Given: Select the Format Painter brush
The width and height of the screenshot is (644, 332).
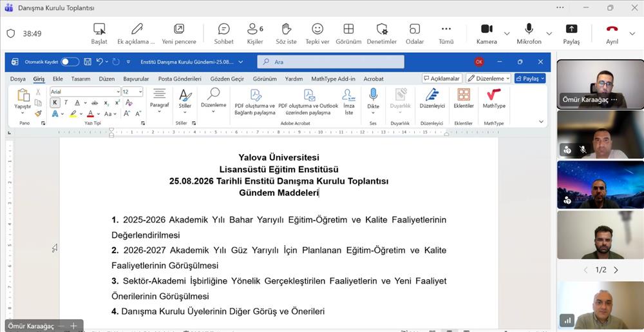Looking at the screenshot, I should [x=38, y=113].
